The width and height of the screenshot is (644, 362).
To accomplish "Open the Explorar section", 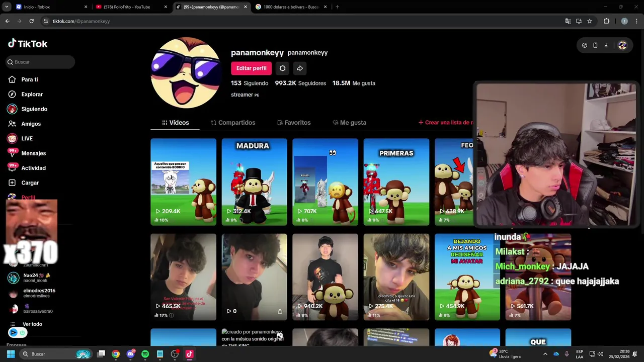I will [x=32, y=94].
